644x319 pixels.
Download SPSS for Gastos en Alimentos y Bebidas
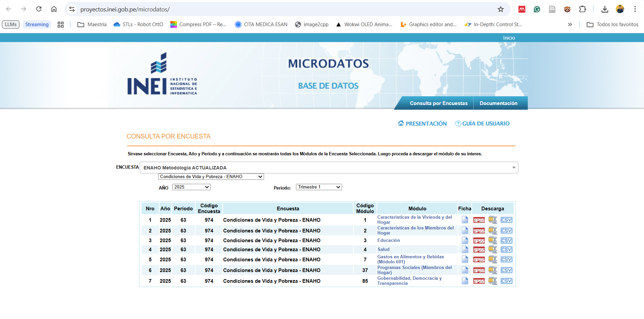point(479,260)
